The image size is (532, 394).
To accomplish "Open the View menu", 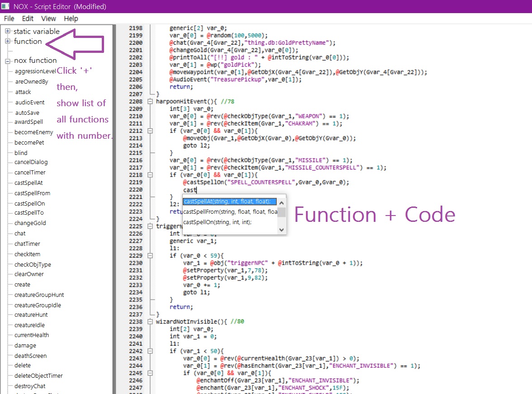I will click(48, 19).
